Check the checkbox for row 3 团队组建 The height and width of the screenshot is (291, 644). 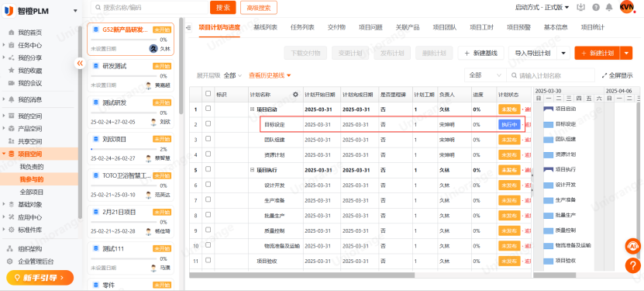208,139
